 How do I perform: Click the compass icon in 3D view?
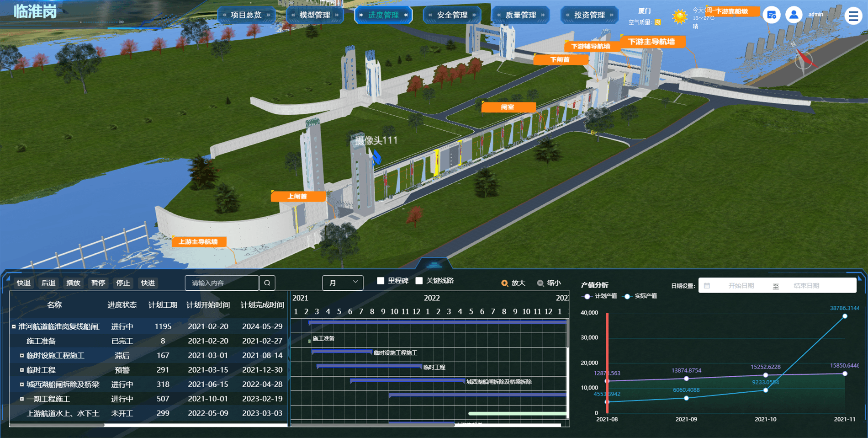[804, 59]
